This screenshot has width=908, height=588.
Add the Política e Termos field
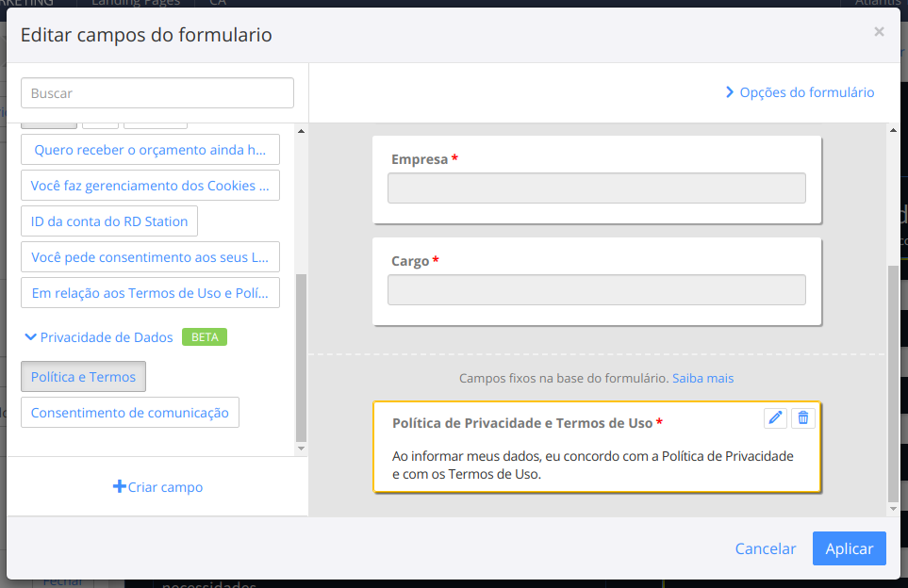point(83,377)
